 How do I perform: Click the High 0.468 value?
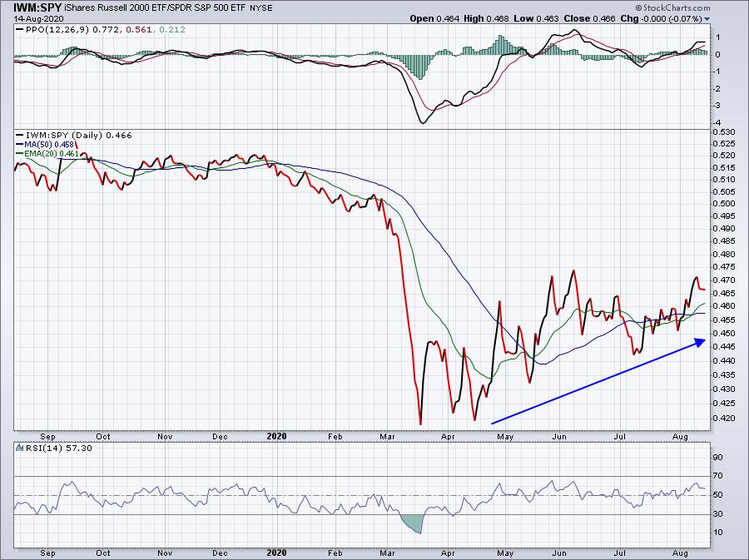[x=486, y=18]
